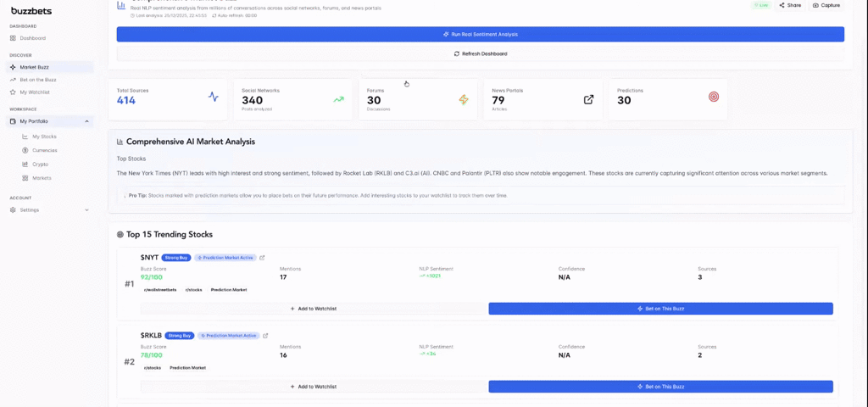Open News Portals external link icon
The width and height of the screenshot is (868, 407).
point(588,100)
